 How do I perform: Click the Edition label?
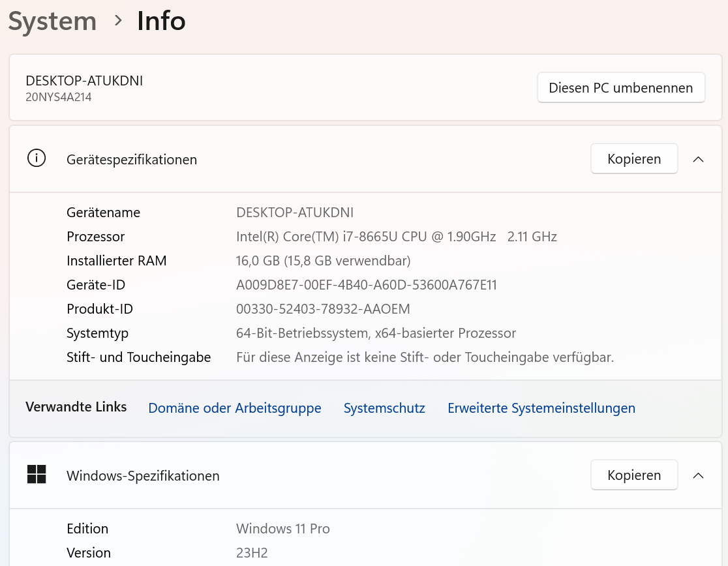[87, 529]
